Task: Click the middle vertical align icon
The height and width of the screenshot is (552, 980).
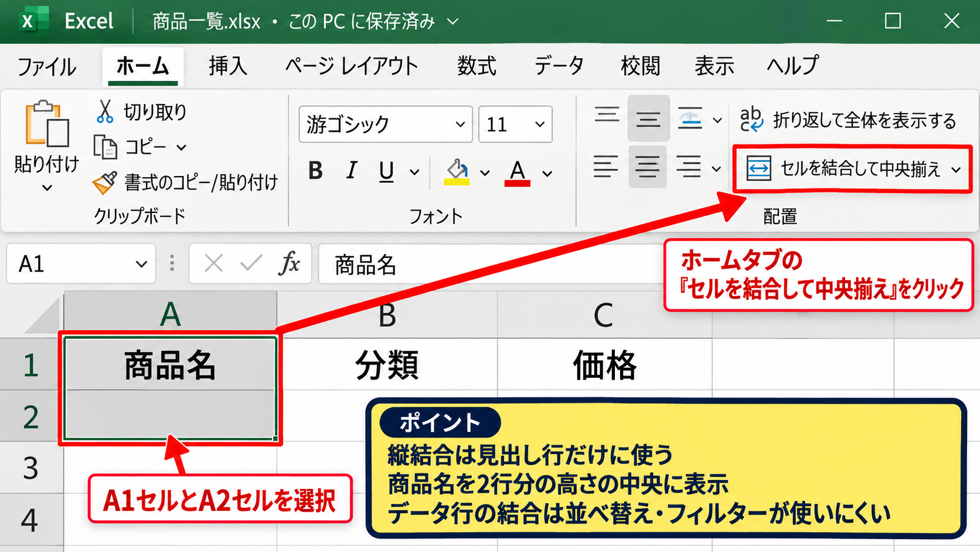Action: pyautogui.click(x=648, y=118)
